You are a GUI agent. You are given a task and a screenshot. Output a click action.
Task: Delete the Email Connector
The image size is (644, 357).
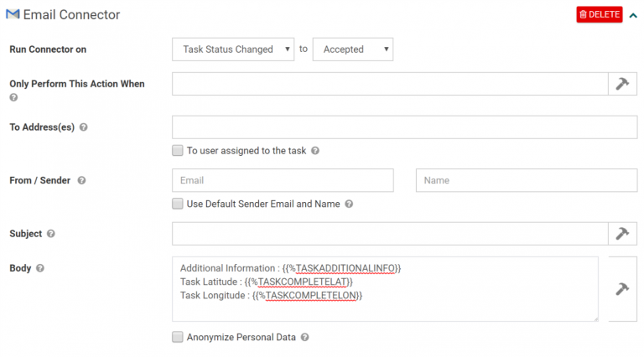click(600, 14)
